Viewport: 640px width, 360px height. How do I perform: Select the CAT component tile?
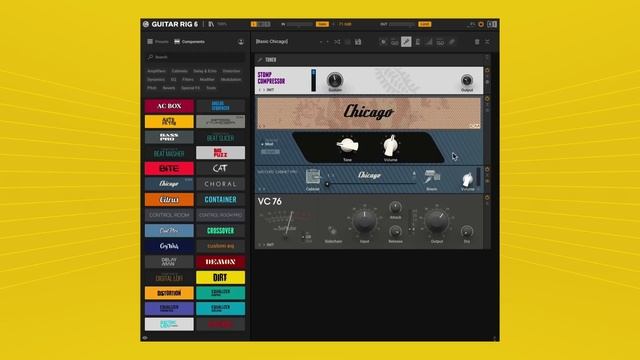point(220,168)
